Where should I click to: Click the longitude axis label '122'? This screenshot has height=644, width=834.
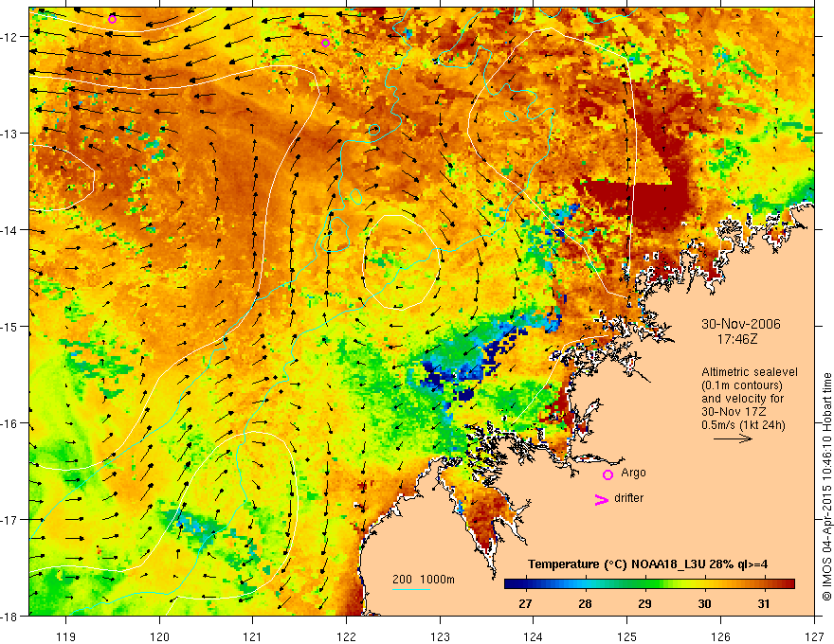tap(346, 636)
